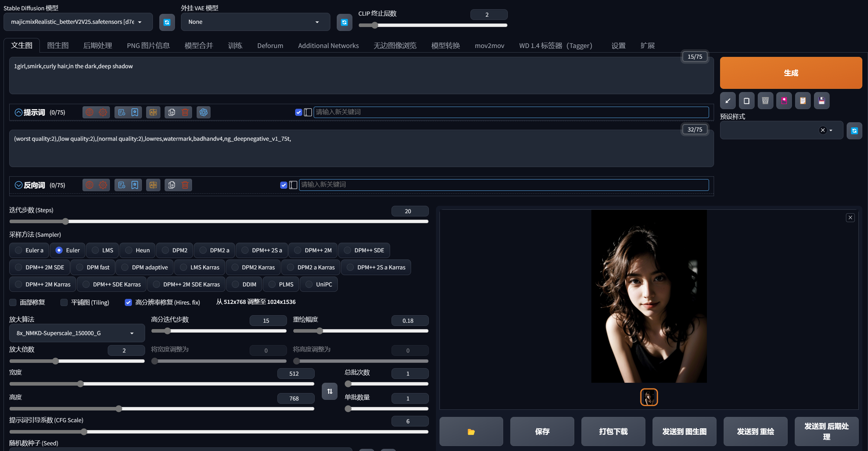This screenshot has width=868, height=451.
Task: Refresh the Stable Diffusion model list
Action: pyautogui.click(x=167, y=22)
